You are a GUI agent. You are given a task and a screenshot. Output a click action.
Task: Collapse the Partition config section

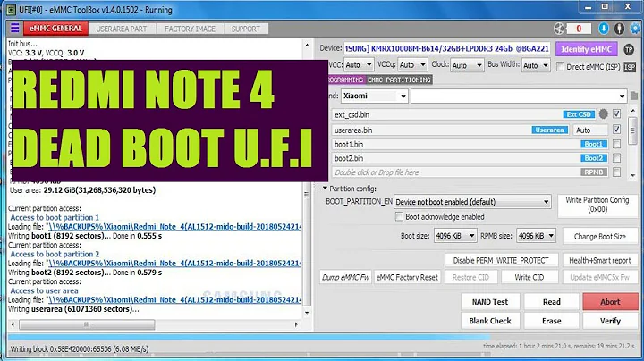pyautogui.click(x=325, y=189)
